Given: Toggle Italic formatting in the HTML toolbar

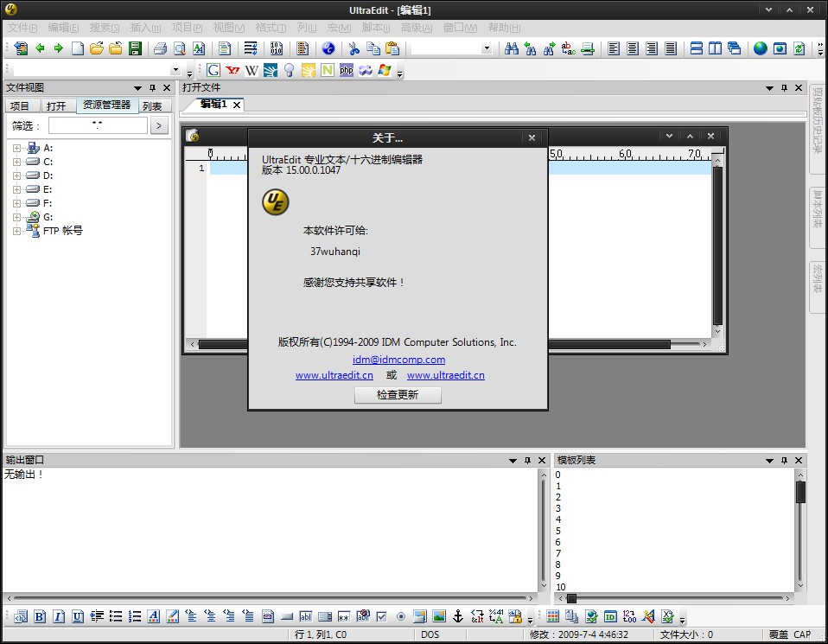Looking at the screenshot, I should tap(59, 616).
